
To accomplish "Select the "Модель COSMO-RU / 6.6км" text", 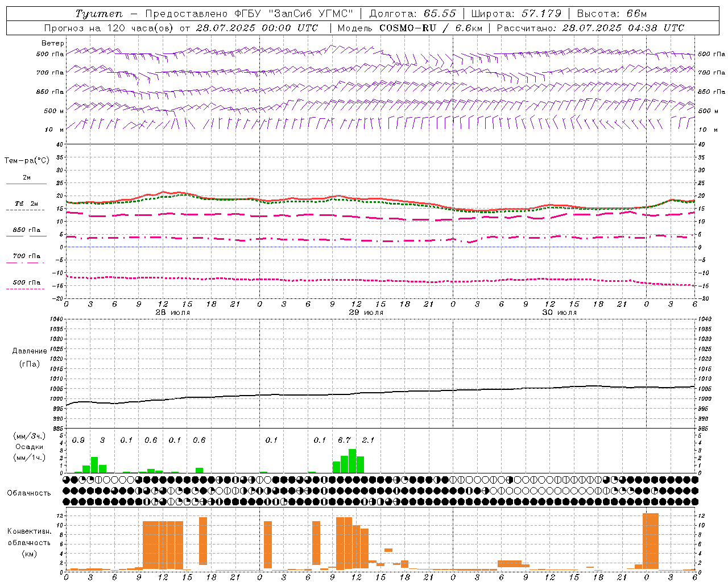I will (x=410, y=28).
